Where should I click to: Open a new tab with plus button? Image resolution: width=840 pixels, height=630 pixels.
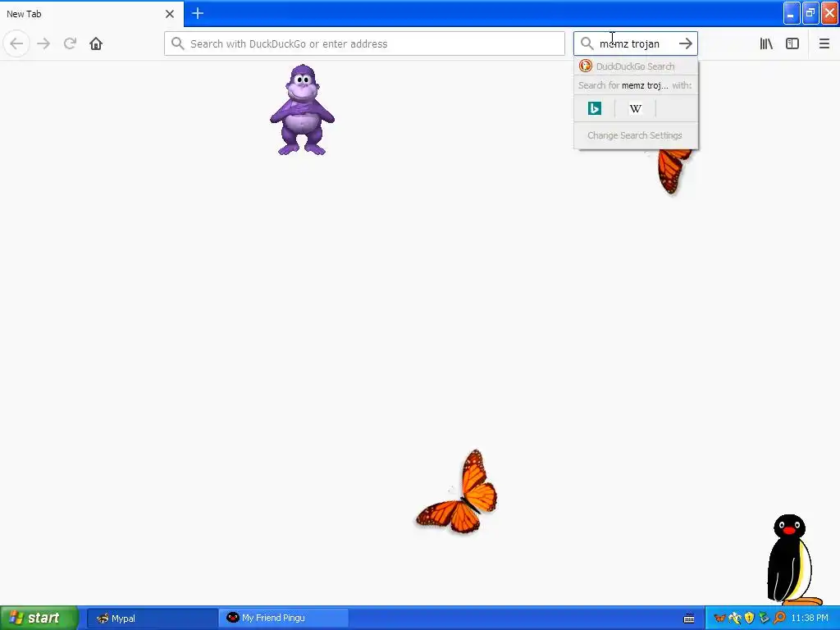(x=198, y=13)
